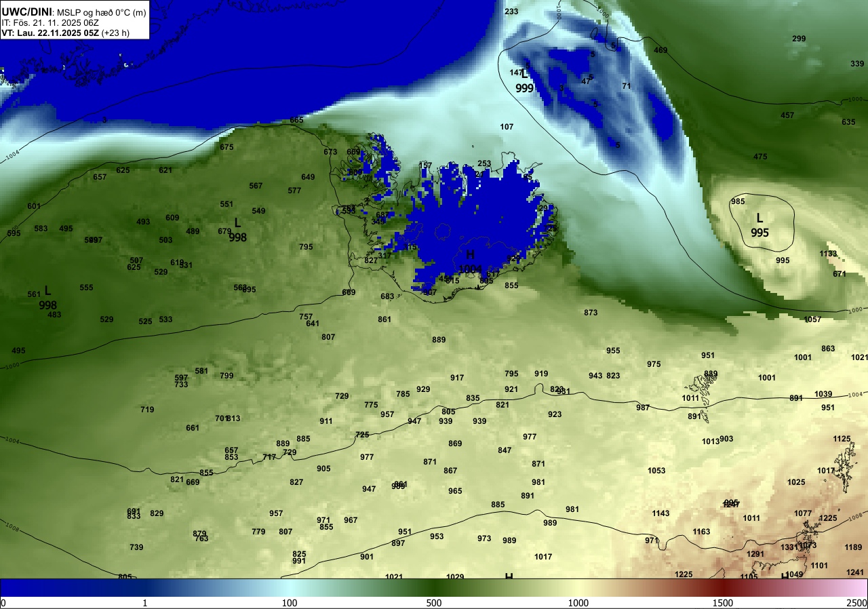Click the 601 height value
The image size is (868, 609).
tap(34, 206)
